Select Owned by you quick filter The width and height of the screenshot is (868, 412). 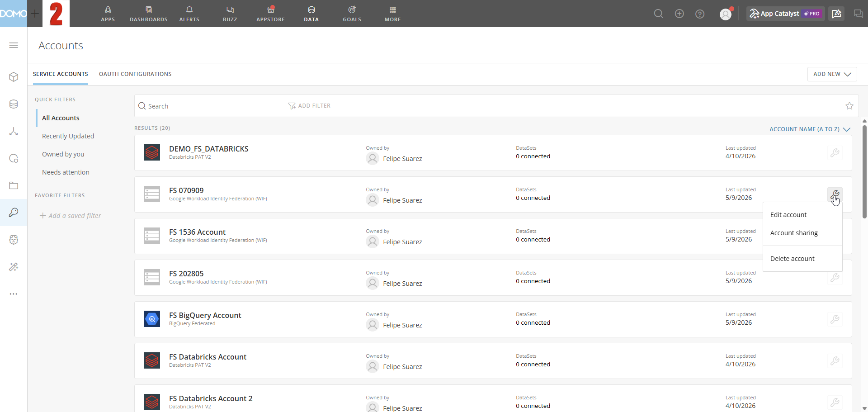[63, 154]
